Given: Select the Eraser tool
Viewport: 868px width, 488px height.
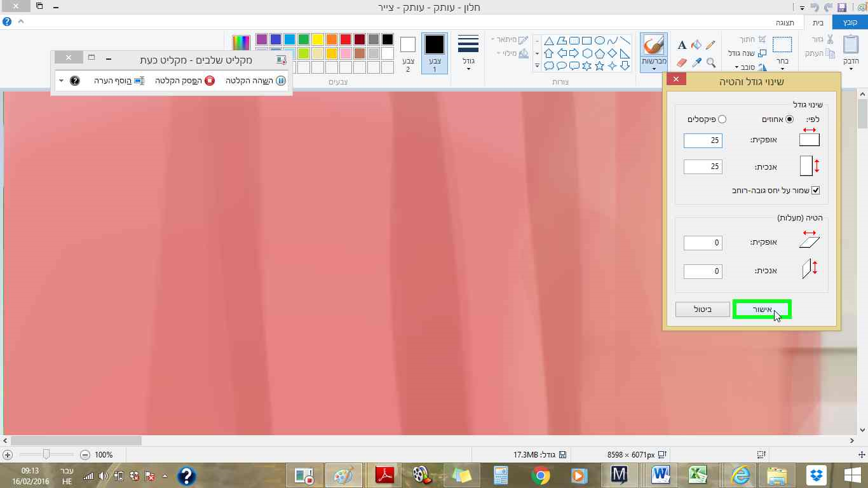Looking at the screenshot, I should (x=682, y=62).
